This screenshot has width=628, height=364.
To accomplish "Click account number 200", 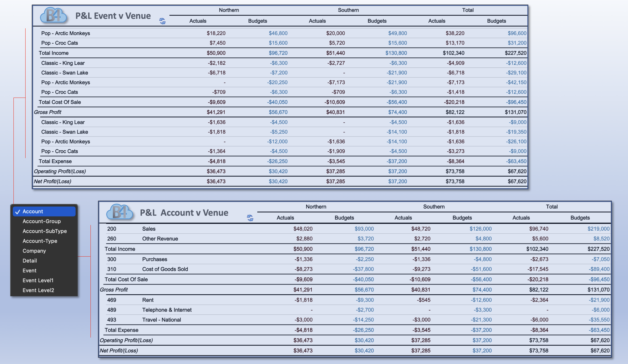I will [x=112, y=229].
